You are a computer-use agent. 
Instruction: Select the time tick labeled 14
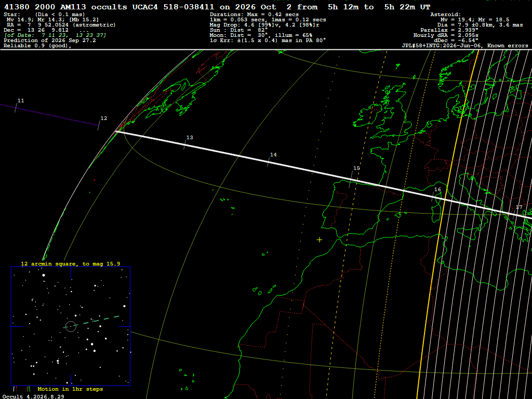tap(273, 155)
